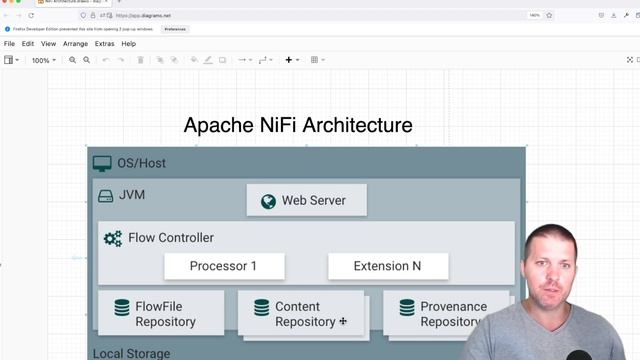Screen dimensions: 640x360
Task: Click the delete trash icon
Action: (x=140, y=60)
